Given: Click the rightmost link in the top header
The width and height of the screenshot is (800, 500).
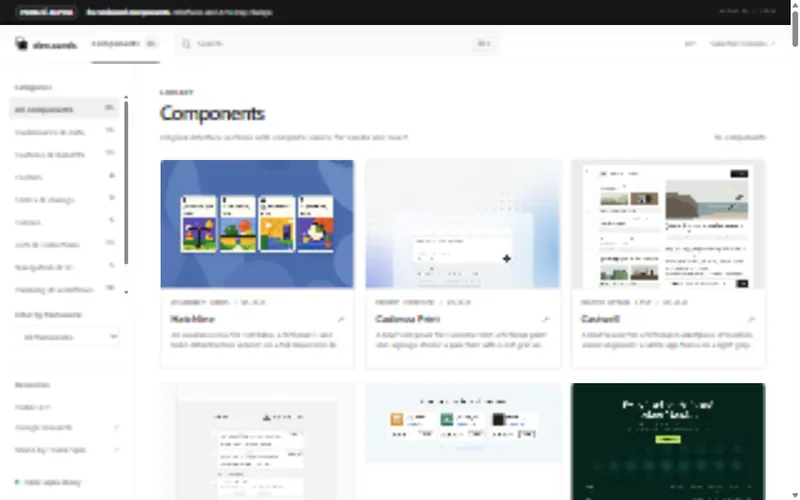Looking at the screenshot, I should (x=742, y=44).
